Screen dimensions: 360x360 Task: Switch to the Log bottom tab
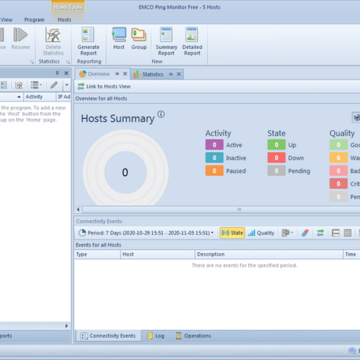pos(156,336)
